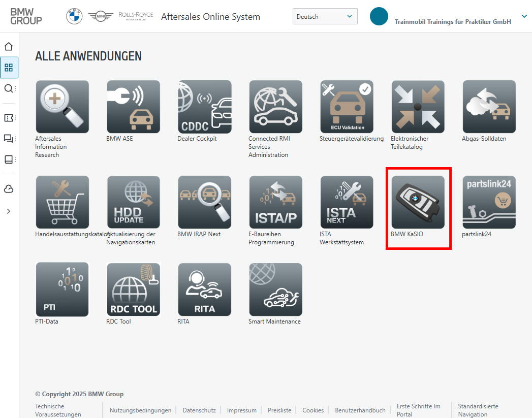This screenshot has width=532, height=418.
Task: Open the Dealer Cockpit CDDC tile
Action: point(204,107)
